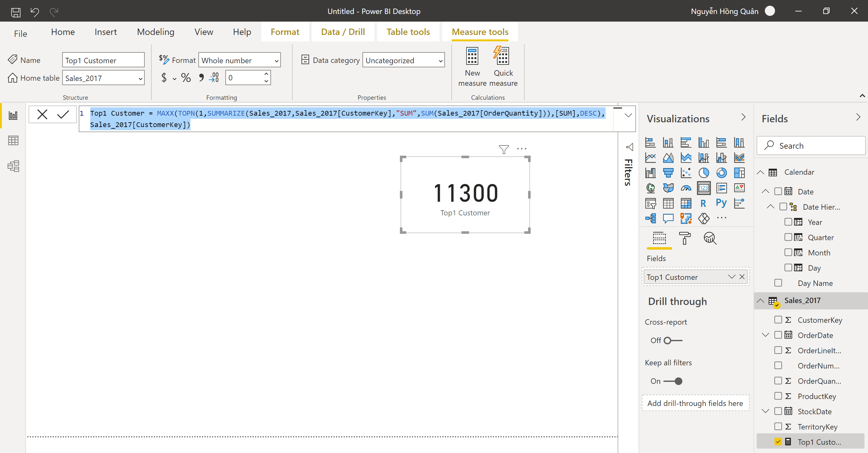
Task: Open the File menu
Action: (x=21, y=33)
